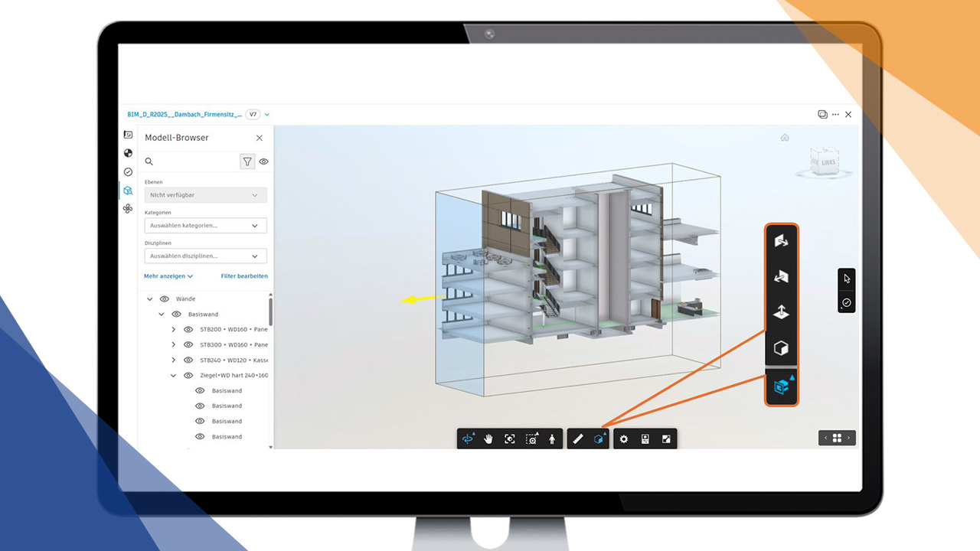
Task: Open the Kategorien dropdown
Action: (205, 226)
